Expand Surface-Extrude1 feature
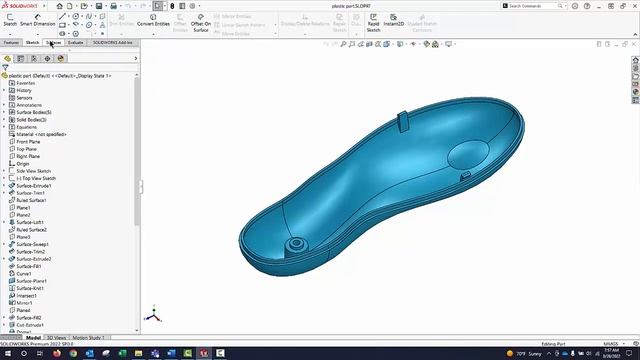This screenshot has height=360, width=640. pos(4,186)
